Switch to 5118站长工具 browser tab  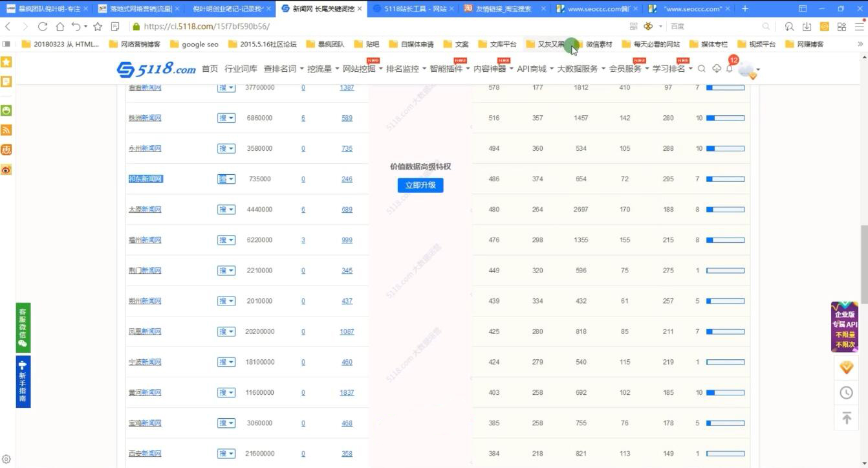[414, 8]
